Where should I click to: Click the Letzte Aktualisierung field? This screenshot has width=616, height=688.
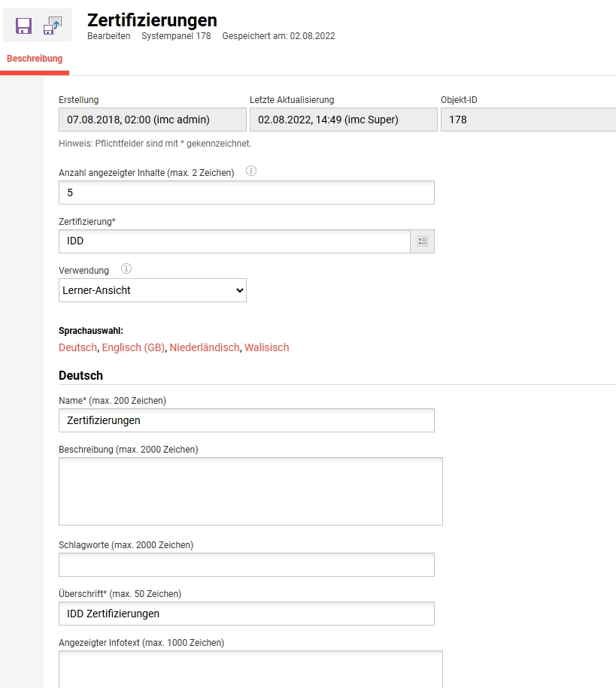(x=343, y=120)
